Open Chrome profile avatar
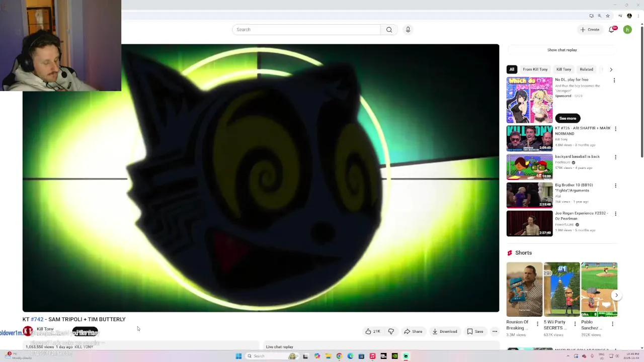 629,16
